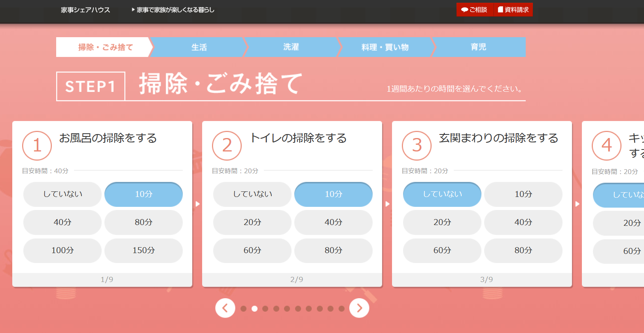This screenshot has width=644, height=333.
Task: Select していない for toilet cleaning
Action: pos(252,194)
